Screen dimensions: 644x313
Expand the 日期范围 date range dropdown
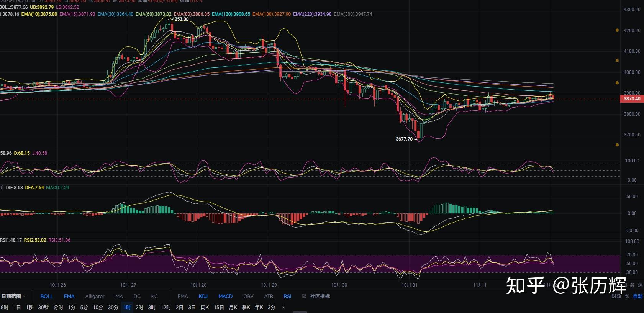click(13, 296)
